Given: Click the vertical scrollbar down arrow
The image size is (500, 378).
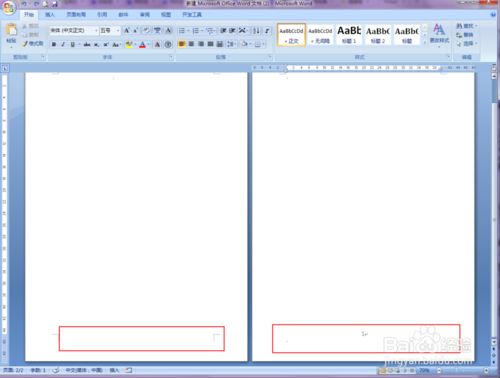Looking at the screenshot, I should coord(494,342).
